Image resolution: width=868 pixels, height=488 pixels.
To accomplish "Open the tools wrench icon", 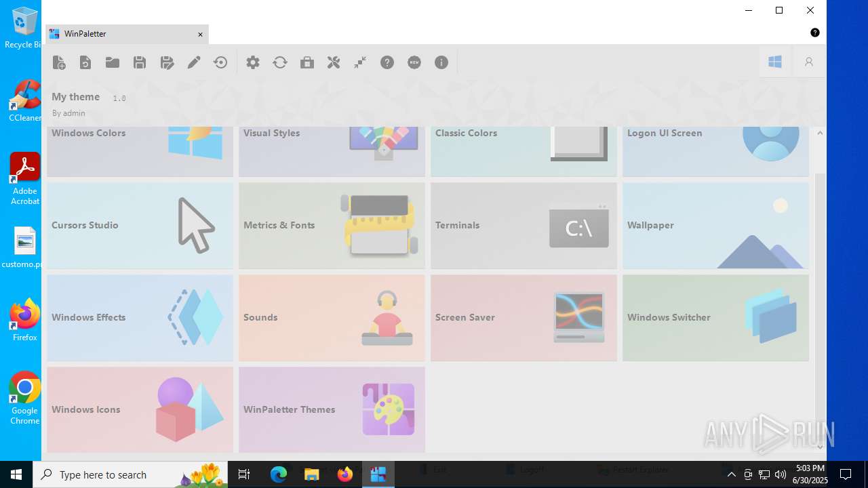I will coord(334,62).
